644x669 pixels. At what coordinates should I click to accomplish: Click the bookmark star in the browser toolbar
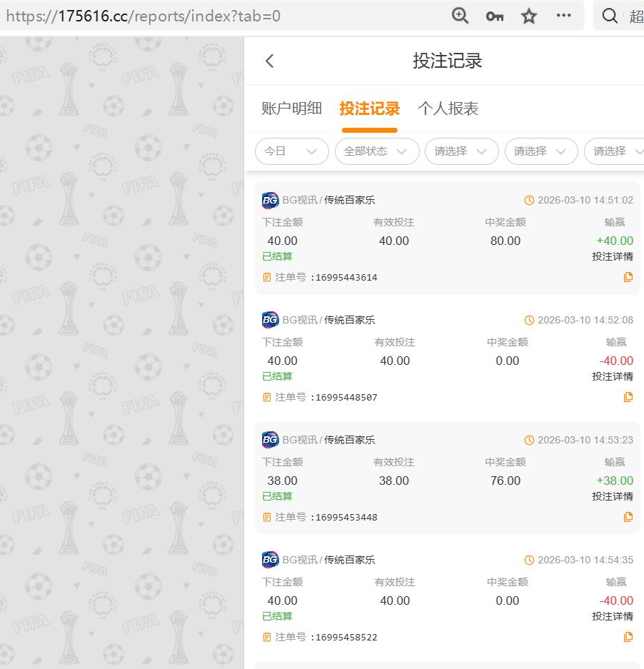click(528, 15)
